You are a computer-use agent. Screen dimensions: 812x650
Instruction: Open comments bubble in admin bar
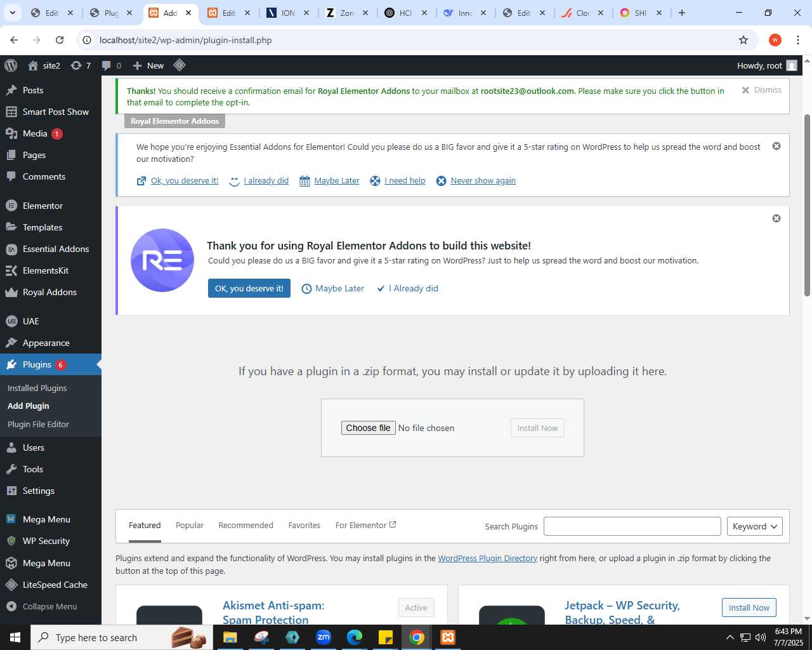[111, 65]
